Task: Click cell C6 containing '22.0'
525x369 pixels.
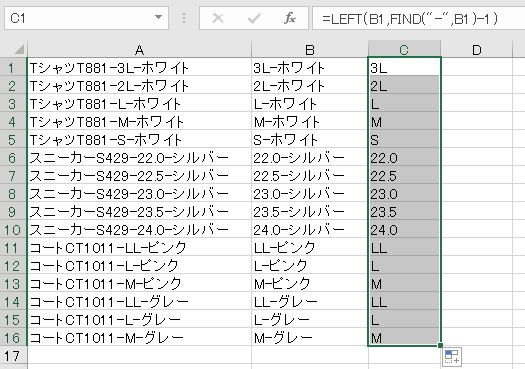Action: (404, 158)
